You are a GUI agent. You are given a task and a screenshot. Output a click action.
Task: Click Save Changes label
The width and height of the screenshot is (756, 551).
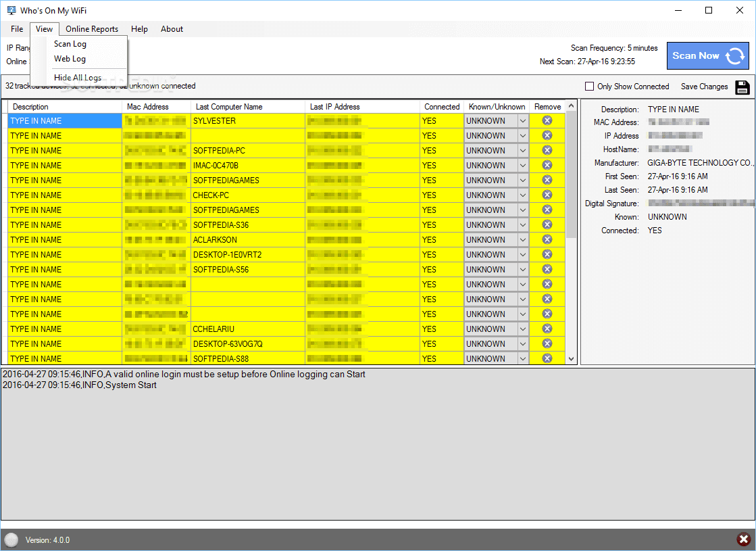[x=704, y=87]
